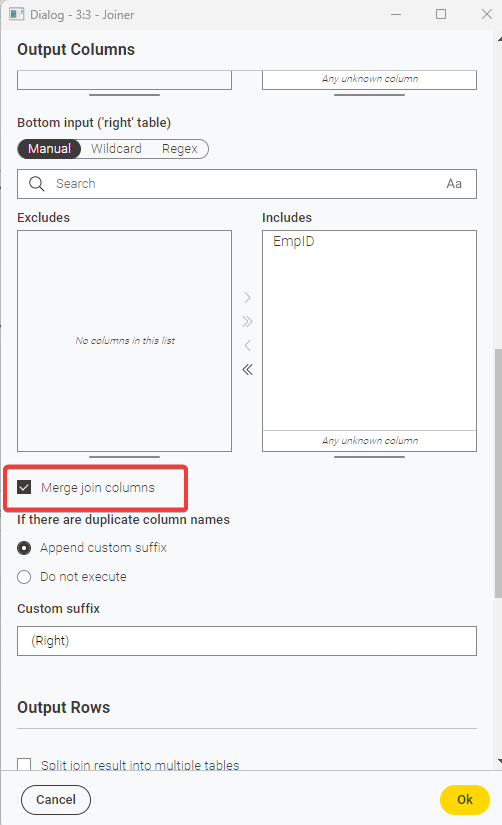Switch to Wildcard selection mode

(116, 149)
